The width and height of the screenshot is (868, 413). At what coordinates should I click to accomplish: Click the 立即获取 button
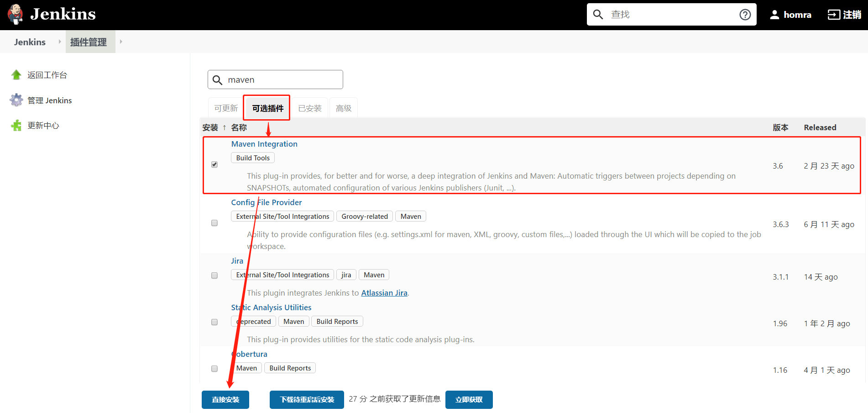click(x=469, y=400)
